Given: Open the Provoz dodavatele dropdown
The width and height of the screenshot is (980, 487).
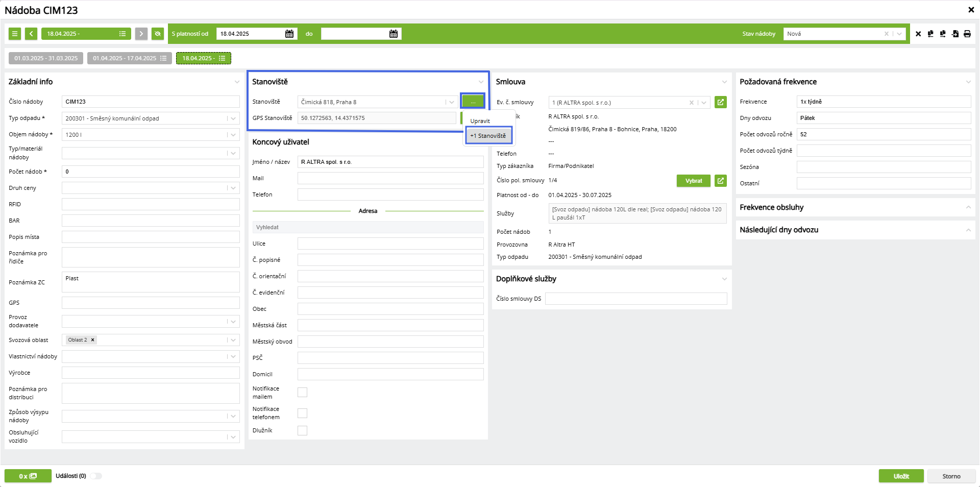Looking at the screenshot, I should point(233,322).
